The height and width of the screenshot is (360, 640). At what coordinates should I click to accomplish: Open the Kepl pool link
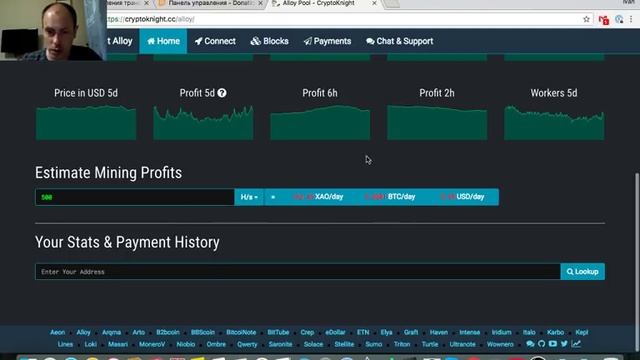pyautogui.click(x=582, y=332)
